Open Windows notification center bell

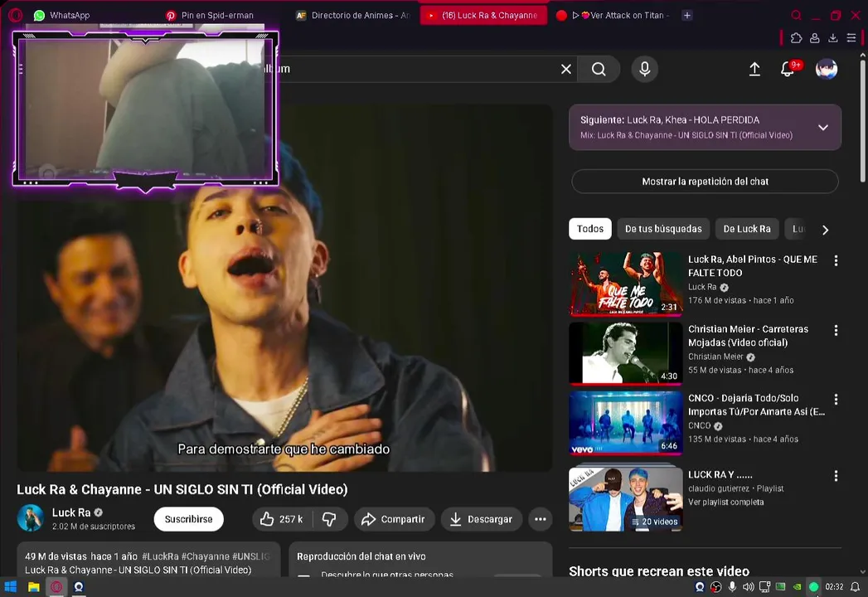click(x=856, y=587)
